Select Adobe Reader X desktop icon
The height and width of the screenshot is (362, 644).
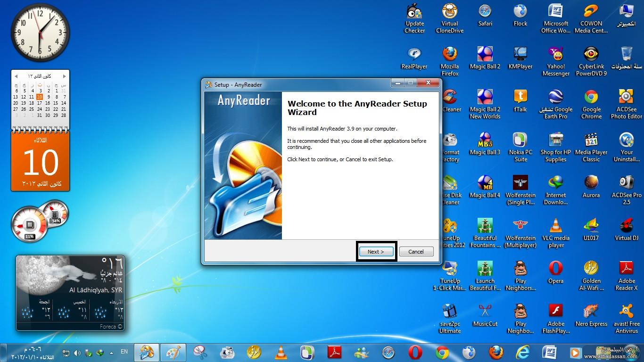(627, 276)
